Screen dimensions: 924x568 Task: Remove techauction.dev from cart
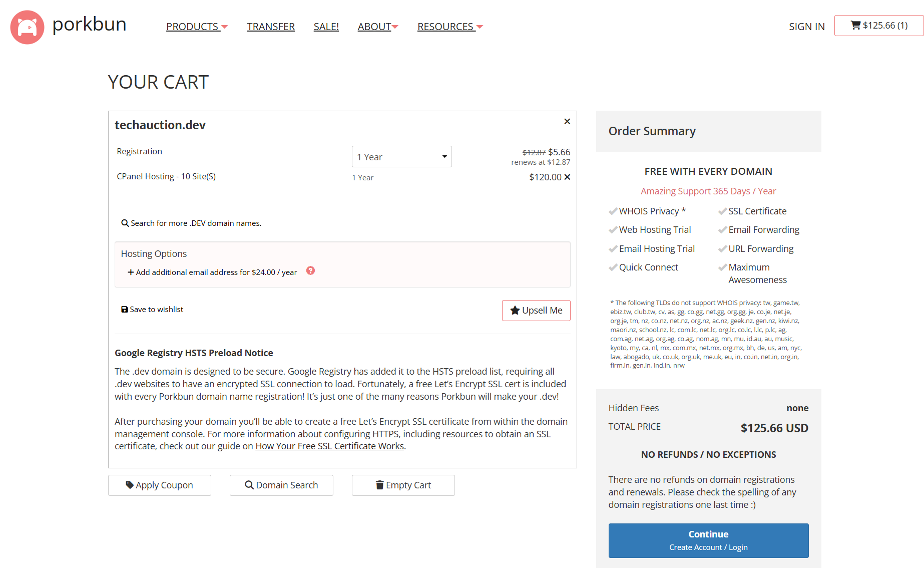567,121
